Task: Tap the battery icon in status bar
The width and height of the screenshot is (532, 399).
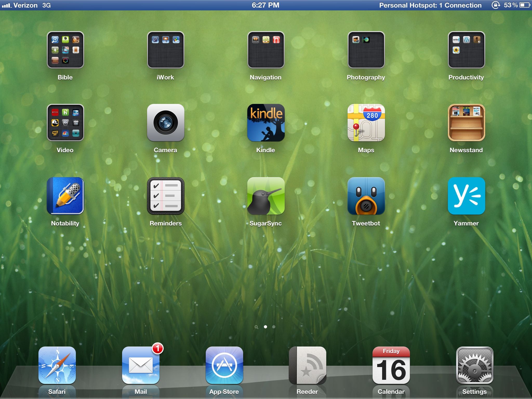Action: [x=525, y=5]
